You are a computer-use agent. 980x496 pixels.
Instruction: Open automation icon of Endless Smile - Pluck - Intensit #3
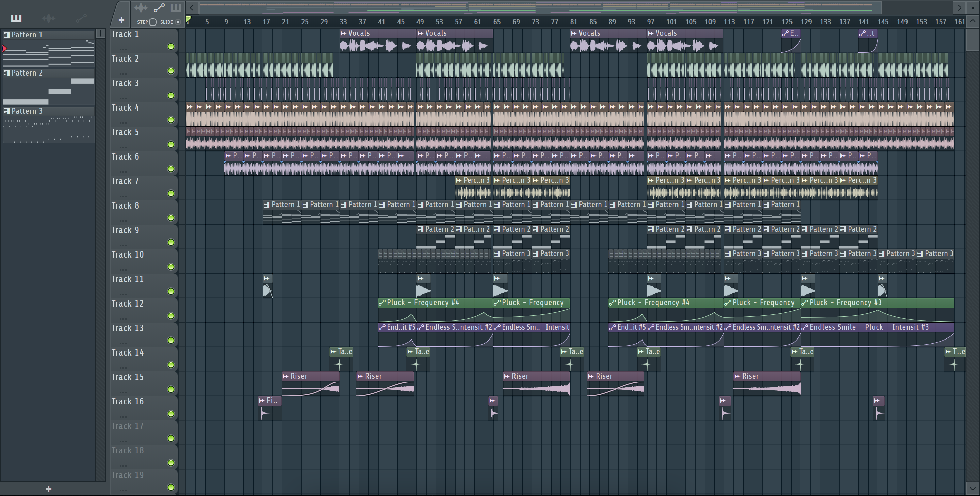coord(805,328)
